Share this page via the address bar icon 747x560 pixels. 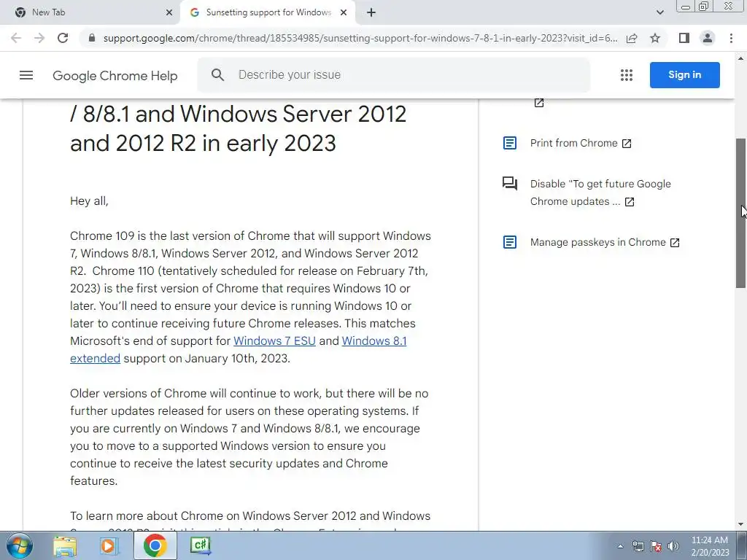(632, 38)
